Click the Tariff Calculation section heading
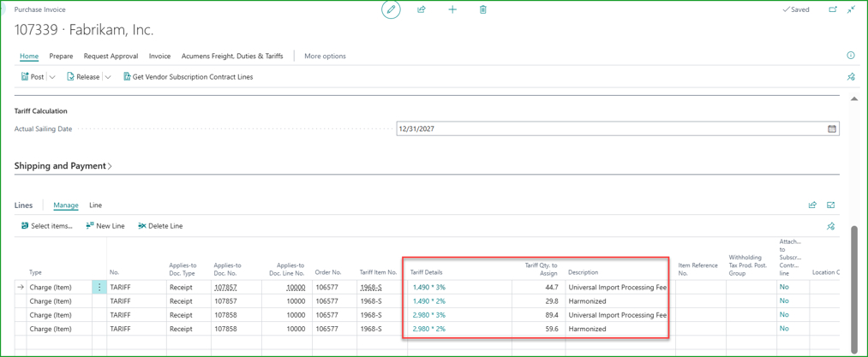Viewport: 868px width, 357px height. tap(40, 110)
